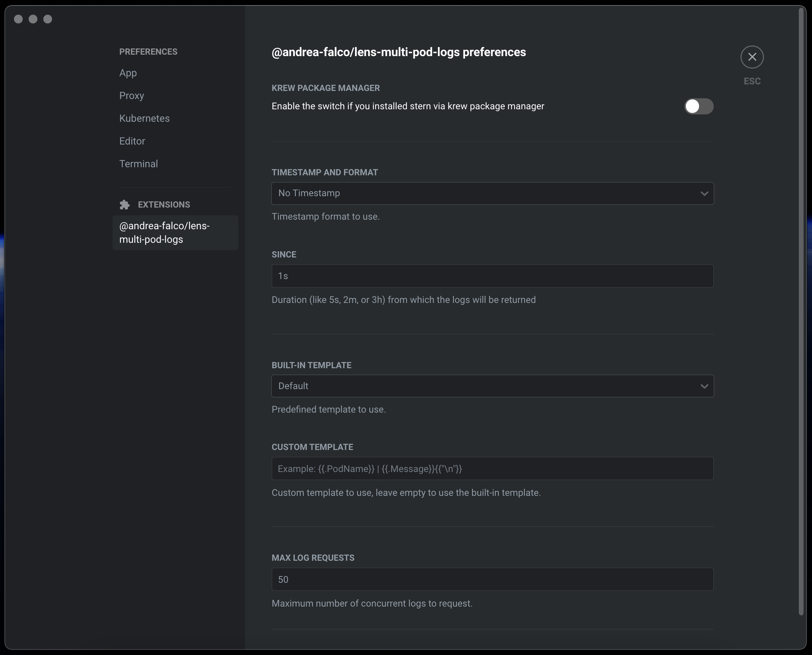Click the red window close dot

pos(18,19)
